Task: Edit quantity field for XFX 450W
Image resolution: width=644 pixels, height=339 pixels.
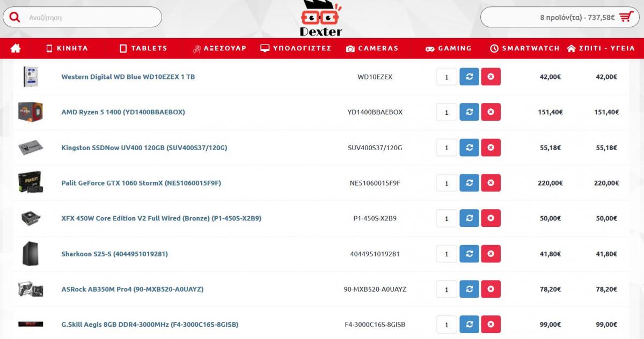Action: pos(447,218)
